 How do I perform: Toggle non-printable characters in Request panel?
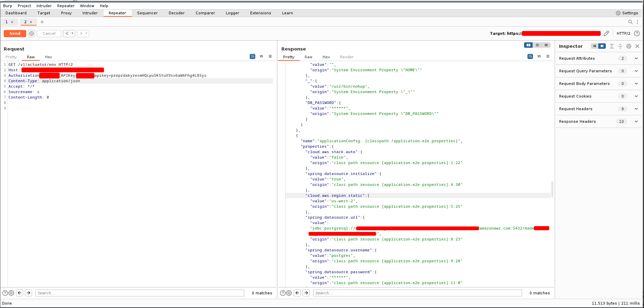click(x=261, y=57)
